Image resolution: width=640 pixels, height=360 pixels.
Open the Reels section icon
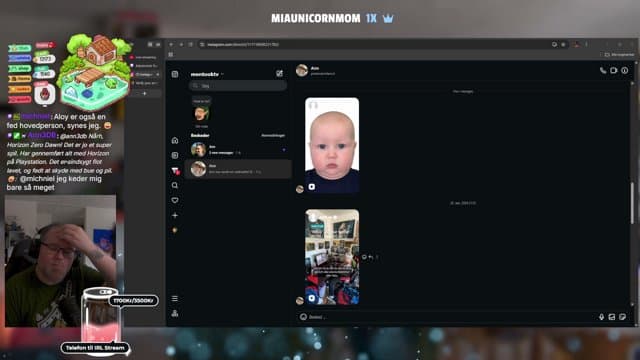(x=175, y=156)
